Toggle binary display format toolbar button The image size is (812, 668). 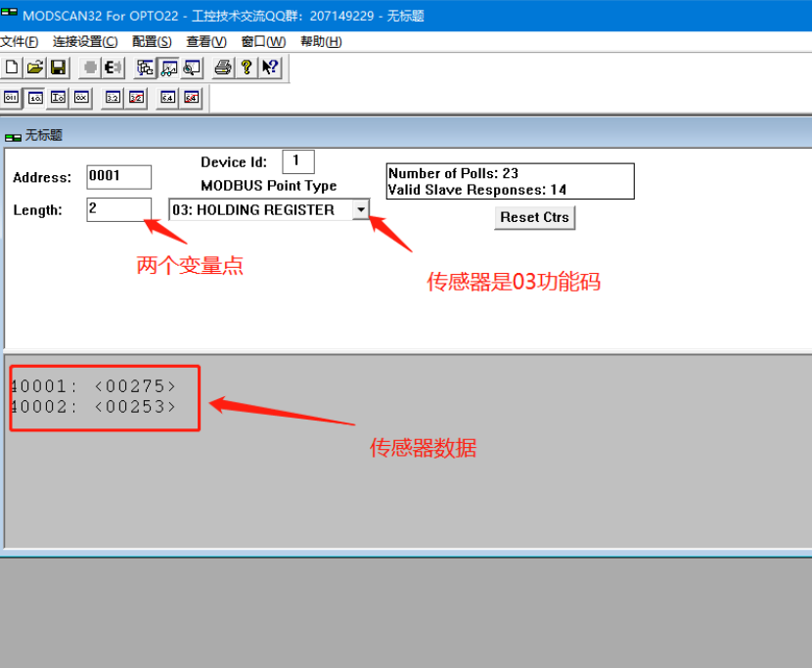tap(12, 97)
